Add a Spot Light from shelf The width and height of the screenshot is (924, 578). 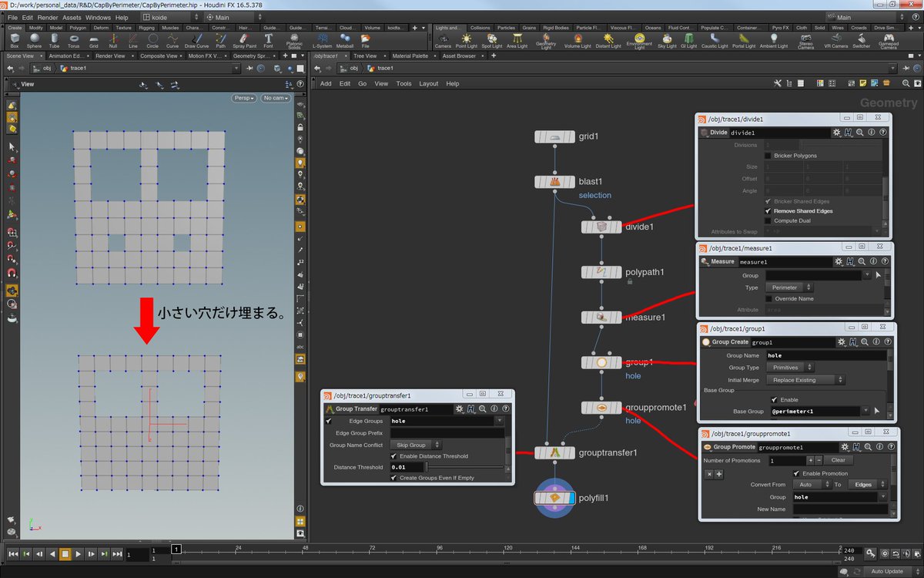[491, 40]
